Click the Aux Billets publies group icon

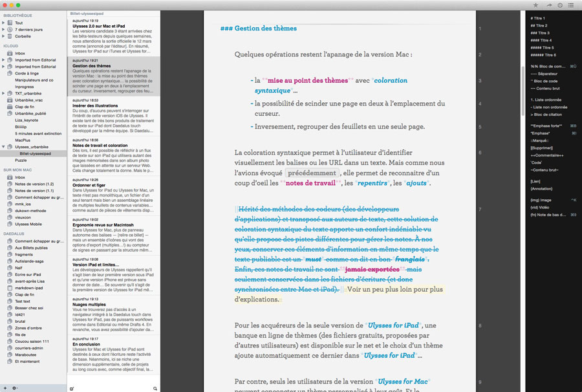pyautogui.click(x=10, y=248)
